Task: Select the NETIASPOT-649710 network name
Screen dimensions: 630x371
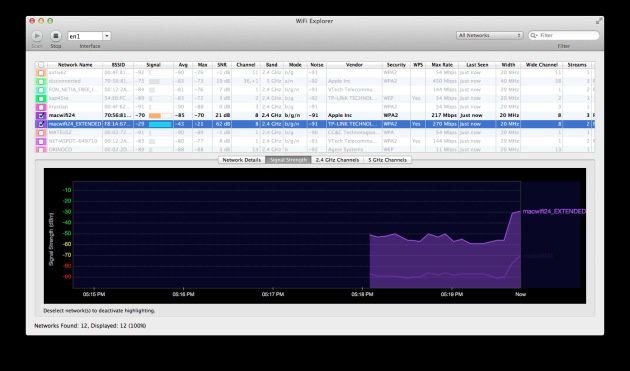Action: (73, 141)
